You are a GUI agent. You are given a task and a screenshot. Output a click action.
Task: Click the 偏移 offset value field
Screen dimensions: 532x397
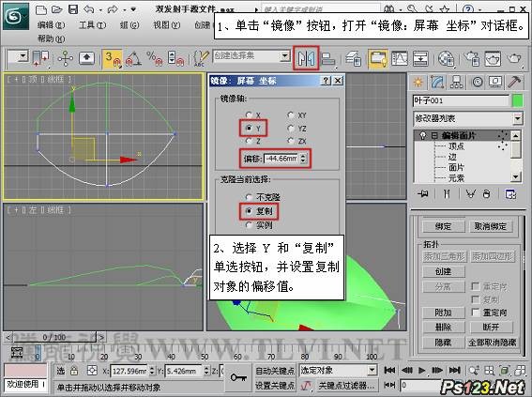tap(281, 159)
